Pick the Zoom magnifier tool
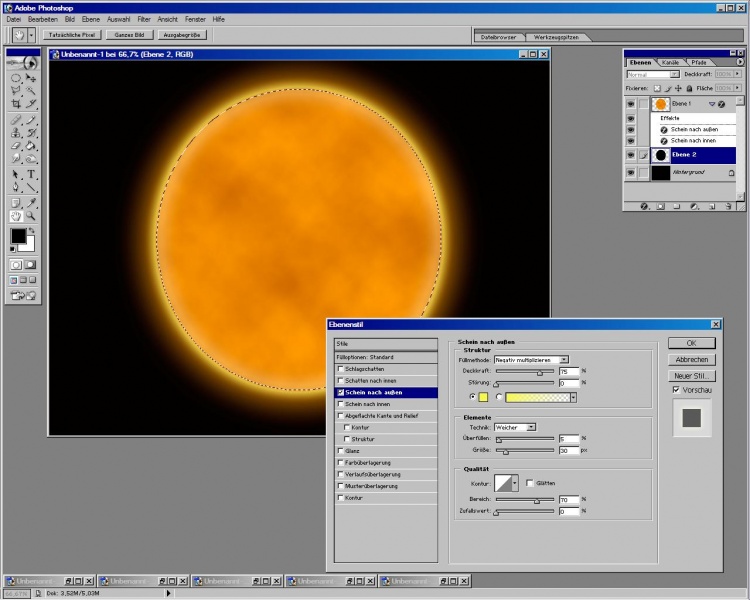Viewport: 750px width, 600px height. point(32,215)
